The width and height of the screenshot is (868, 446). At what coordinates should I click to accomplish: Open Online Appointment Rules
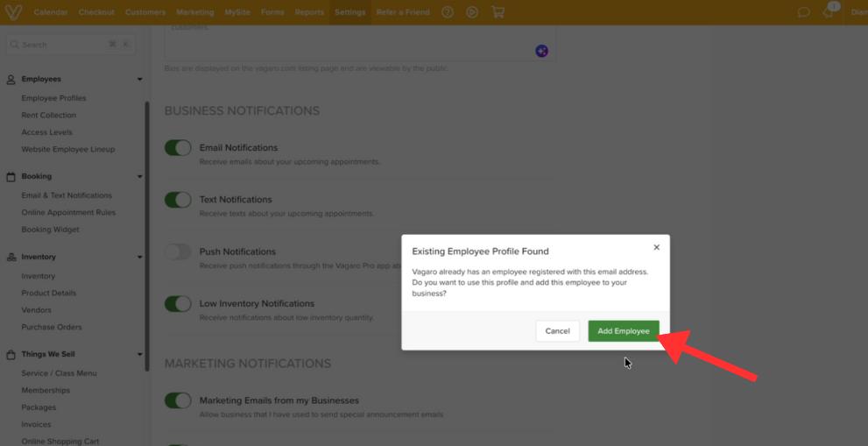tap(68, 213)
